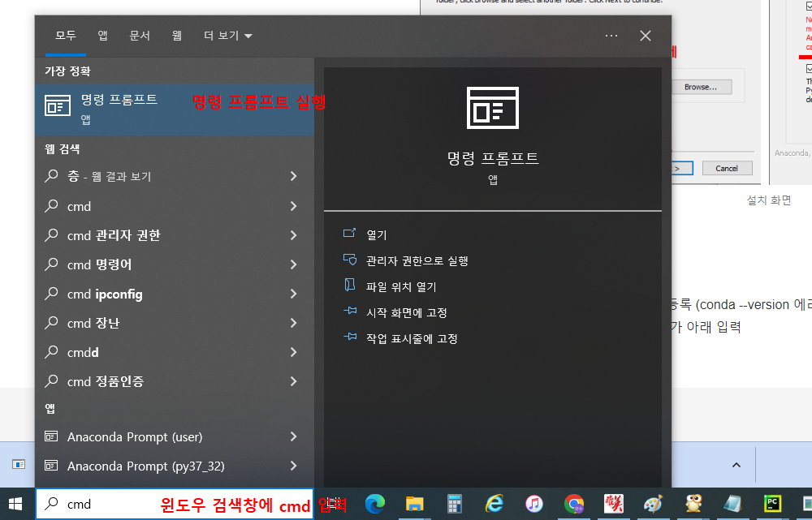Expand the chevron for cmd ipconfig
This screenshot has width=812, height=520.
click(294, 294)
